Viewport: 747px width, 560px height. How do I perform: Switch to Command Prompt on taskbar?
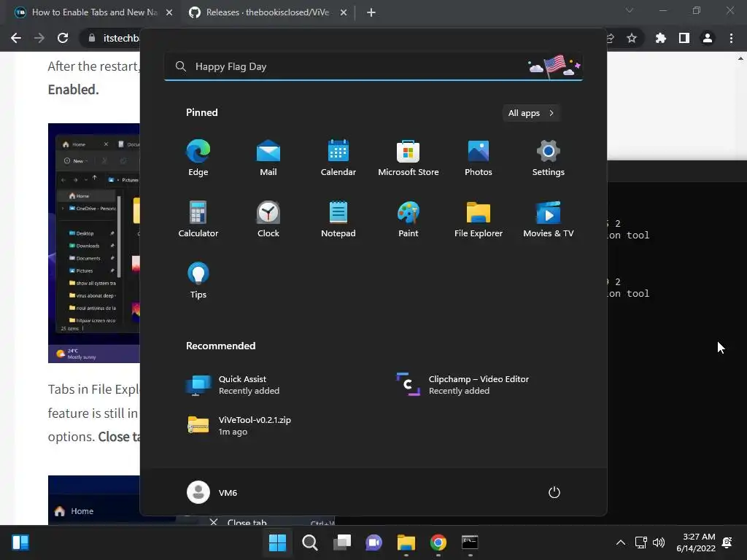coord(470,542)
